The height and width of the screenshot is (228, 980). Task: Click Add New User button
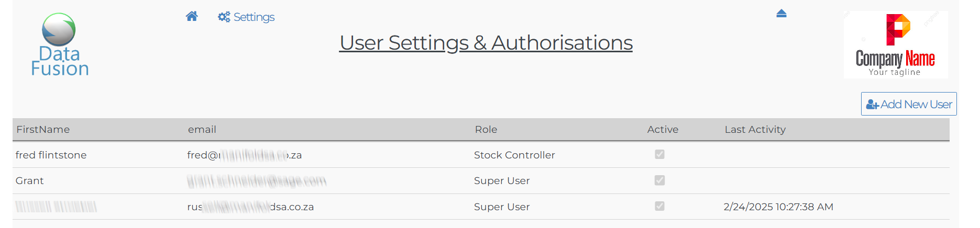[x=909, y=104]
